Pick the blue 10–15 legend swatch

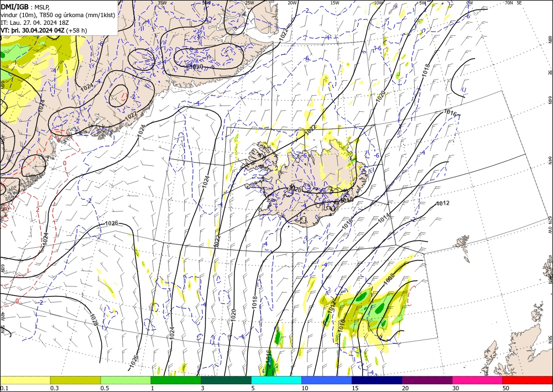click(x=327, y=380)
